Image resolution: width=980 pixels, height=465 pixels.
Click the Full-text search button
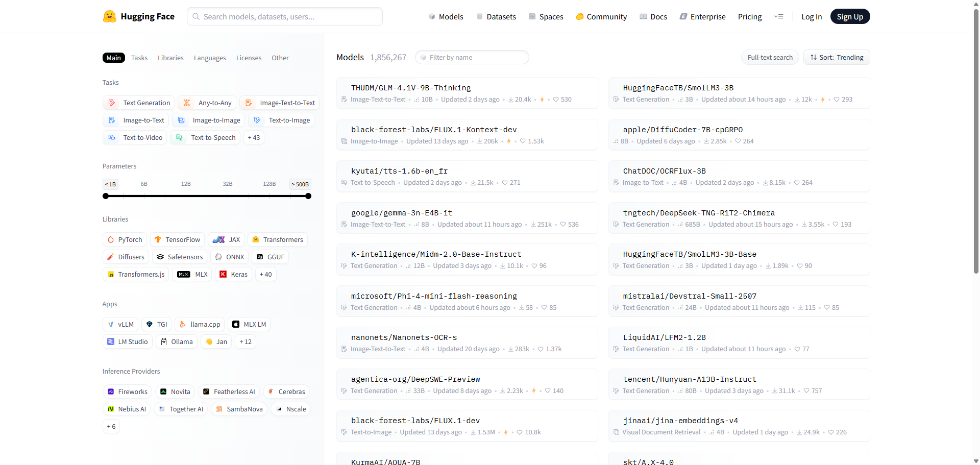point(770,57)
